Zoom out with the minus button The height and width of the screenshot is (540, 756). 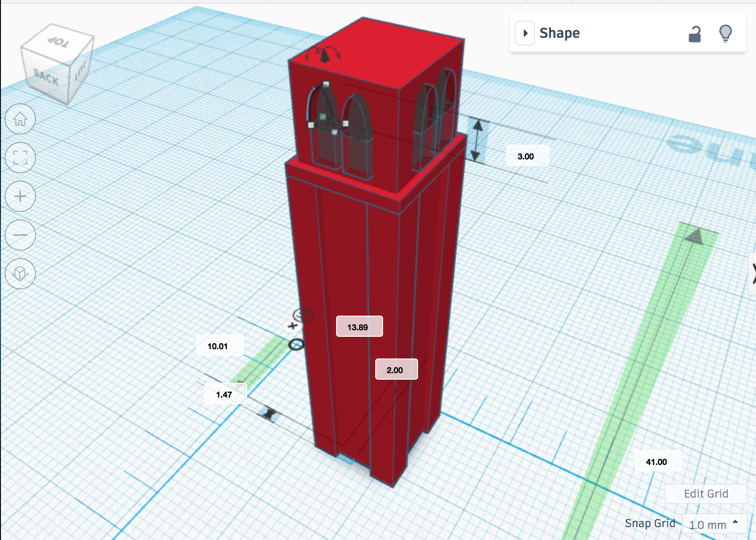(20, 235)
